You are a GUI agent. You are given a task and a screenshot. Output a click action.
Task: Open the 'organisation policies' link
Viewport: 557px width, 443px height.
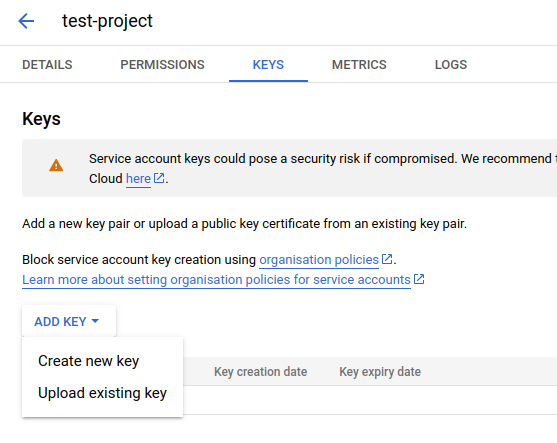coord(319,260)
